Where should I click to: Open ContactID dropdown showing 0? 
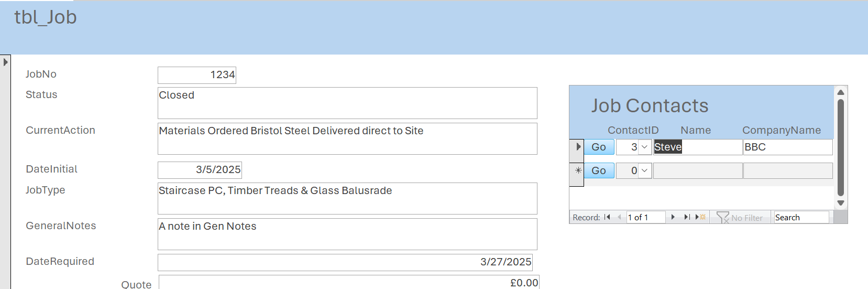coord(645,170)
